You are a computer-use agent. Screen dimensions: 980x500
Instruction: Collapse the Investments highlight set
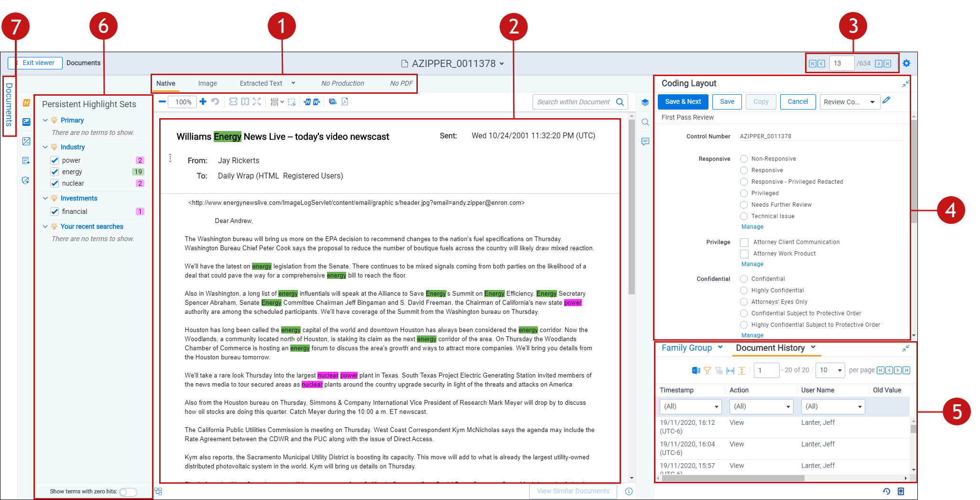45,198
